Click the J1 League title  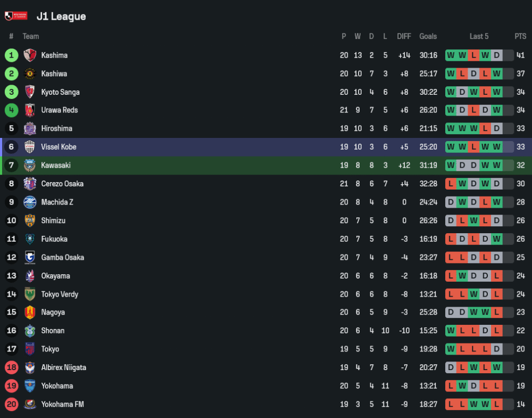click(61, 17)
